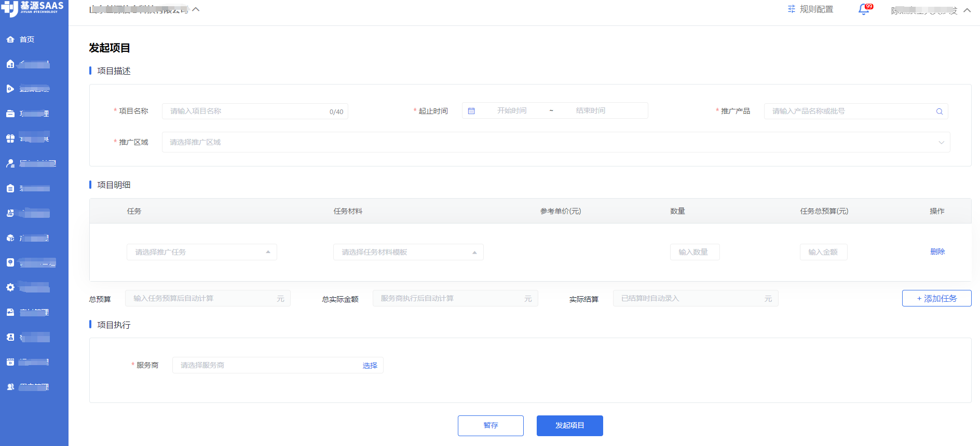Click the calendar icon in 起止时间
This screenshot has height=446, width=980.
pyautogui.click(x=471, y=111)
